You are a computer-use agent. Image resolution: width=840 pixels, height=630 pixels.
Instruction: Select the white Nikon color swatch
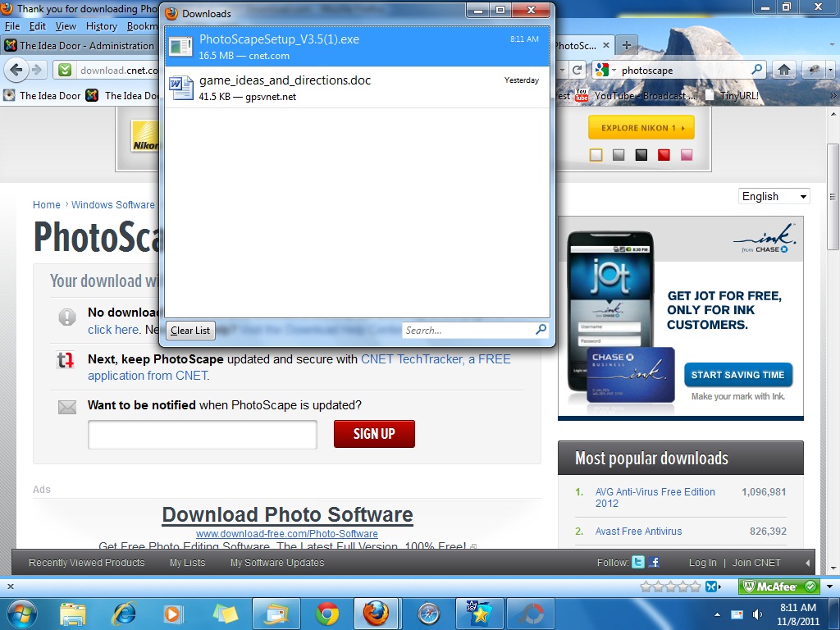pyautogui.click(x=596, y=155)
